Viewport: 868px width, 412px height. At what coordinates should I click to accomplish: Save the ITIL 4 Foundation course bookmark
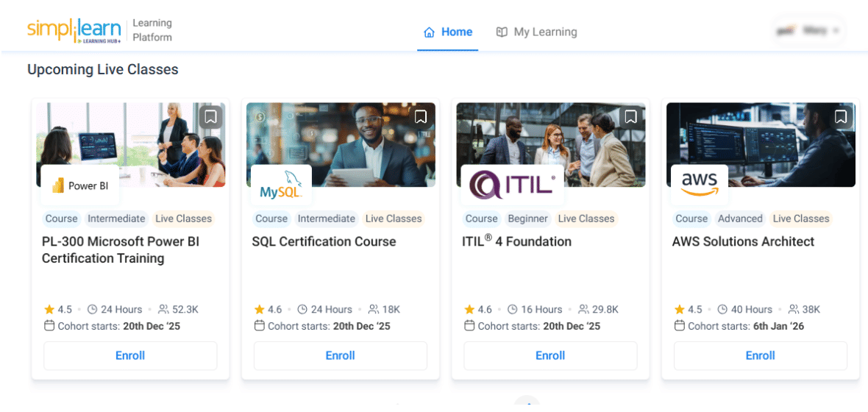point(630,117)
